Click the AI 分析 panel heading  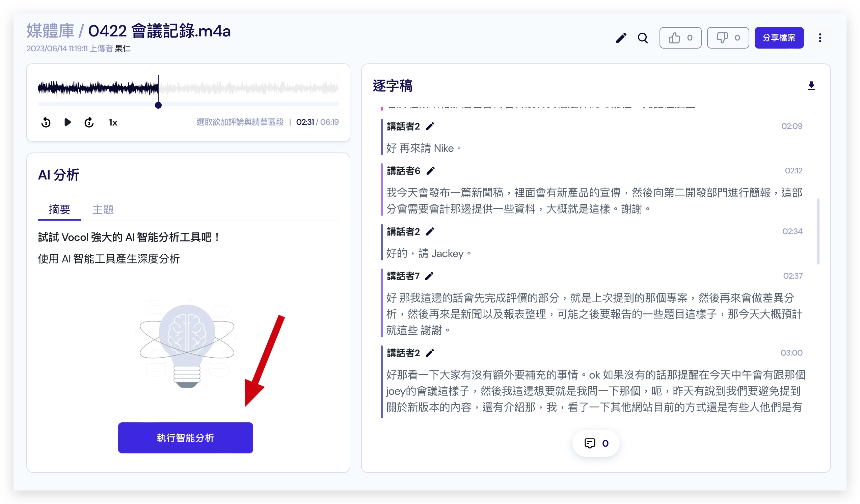pos(59,175)
